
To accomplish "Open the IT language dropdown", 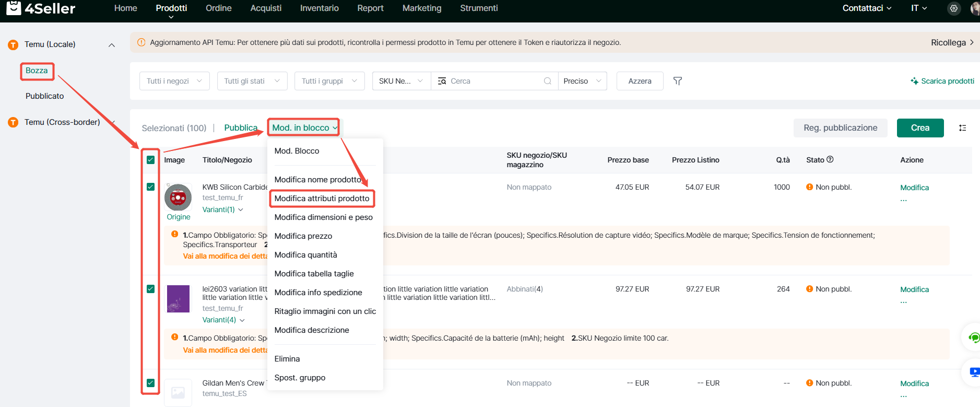I will 919,8.
